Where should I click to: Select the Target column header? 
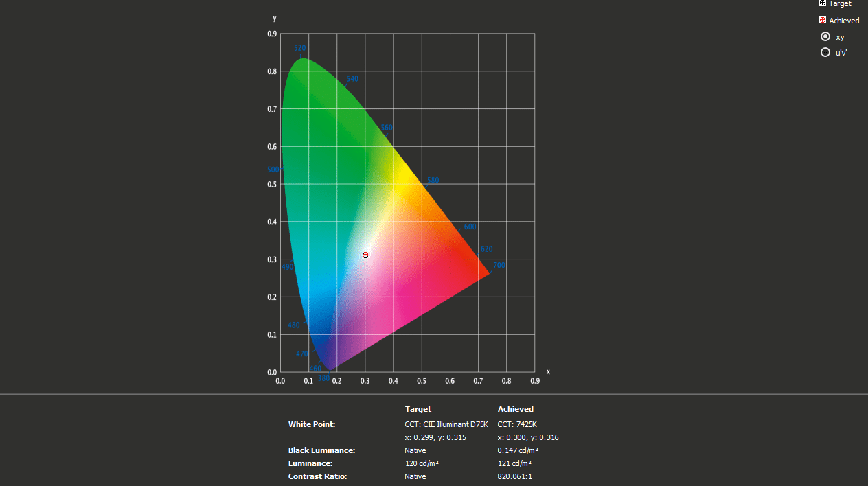418,409
